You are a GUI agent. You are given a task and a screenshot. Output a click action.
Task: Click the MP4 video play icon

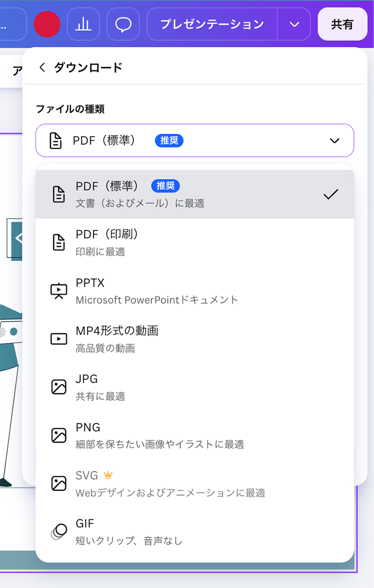pyautogui.click(x=59, y=339)
